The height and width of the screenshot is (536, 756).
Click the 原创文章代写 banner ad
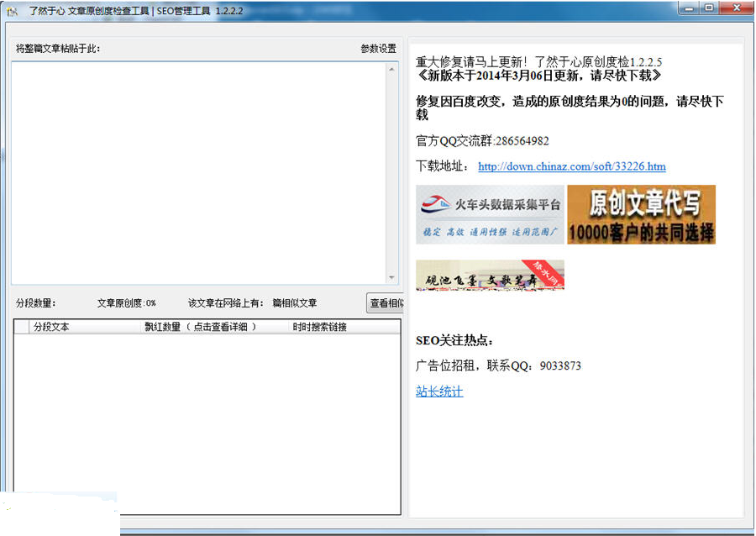tap(641, 214)
